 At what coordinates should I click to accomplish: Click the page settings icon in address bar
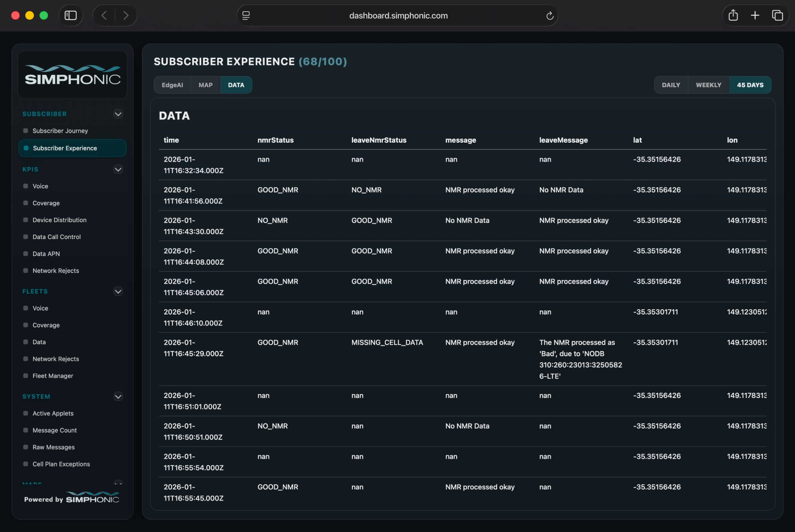[246, 16]
